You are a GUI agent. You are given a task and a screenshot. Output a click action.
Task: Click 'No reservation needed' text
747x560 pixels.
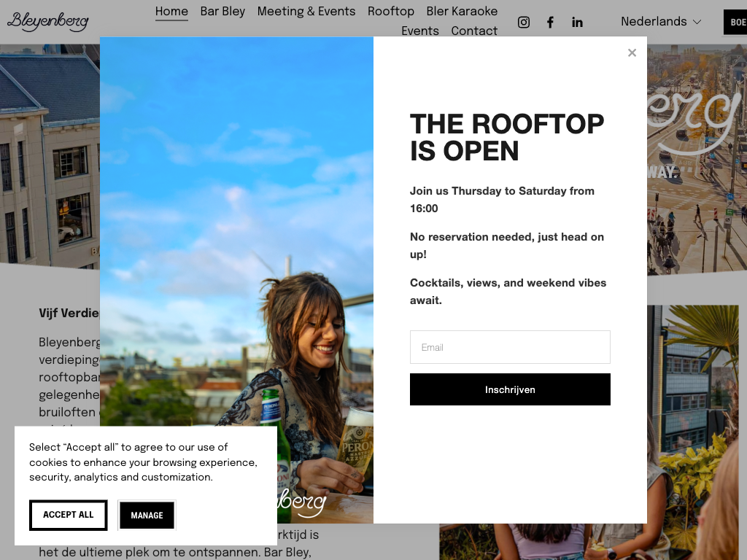coord(507,245)
